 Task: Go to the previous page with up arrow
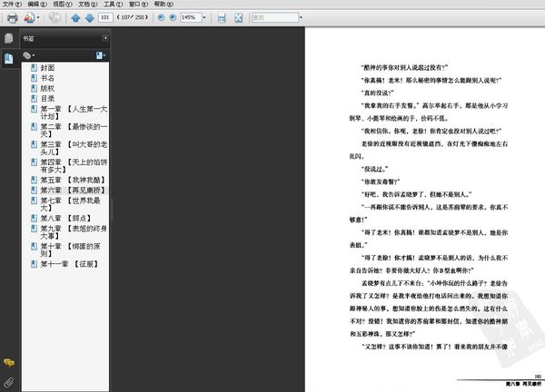tap(76, 17)
